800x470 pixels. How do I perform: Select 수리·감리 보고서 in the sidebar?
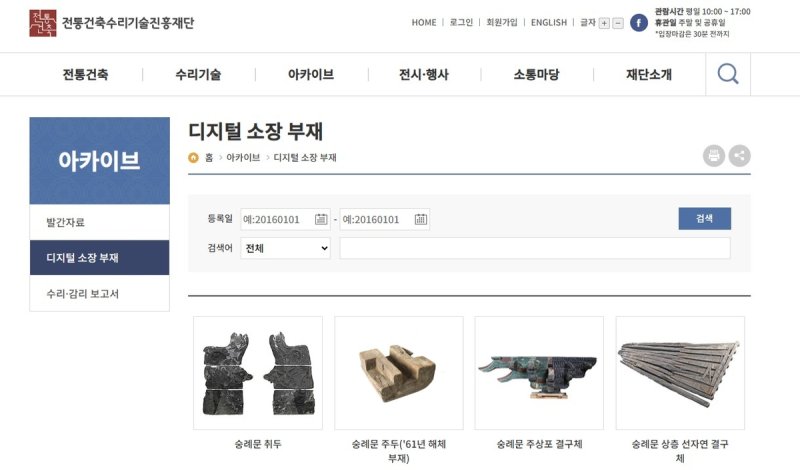click(x=99, y=293)
